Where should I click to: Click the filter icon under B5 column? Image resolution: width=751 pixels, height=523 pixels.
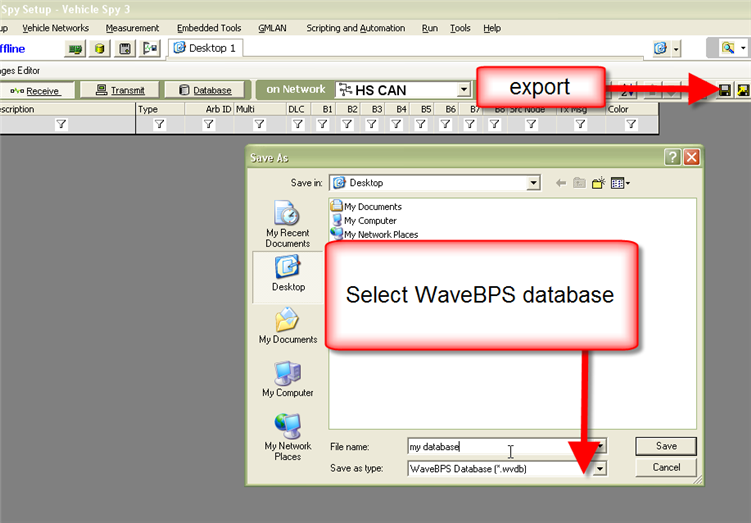click(x=421, y=125)
